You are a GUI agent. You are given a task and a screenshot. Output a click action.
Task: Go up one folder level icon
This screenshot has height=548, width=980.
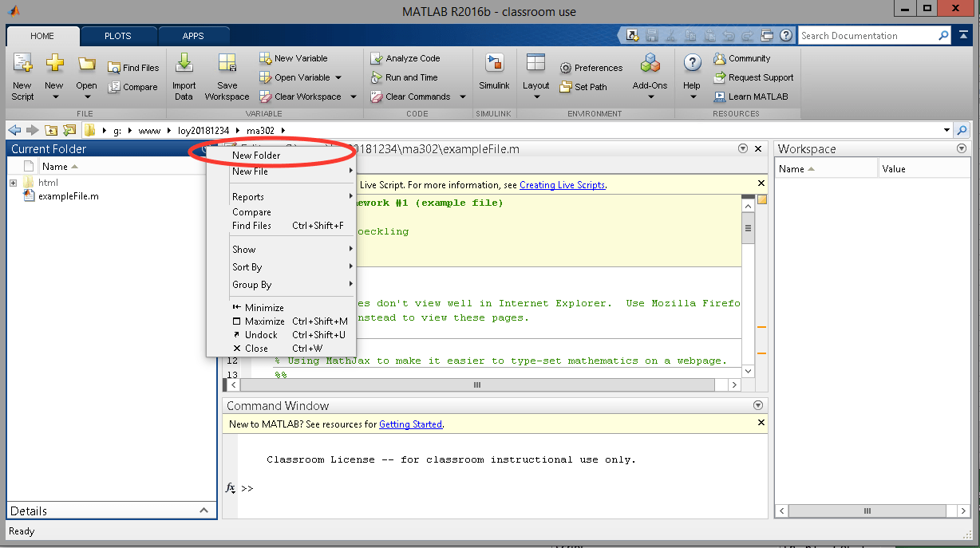[51, 130]
